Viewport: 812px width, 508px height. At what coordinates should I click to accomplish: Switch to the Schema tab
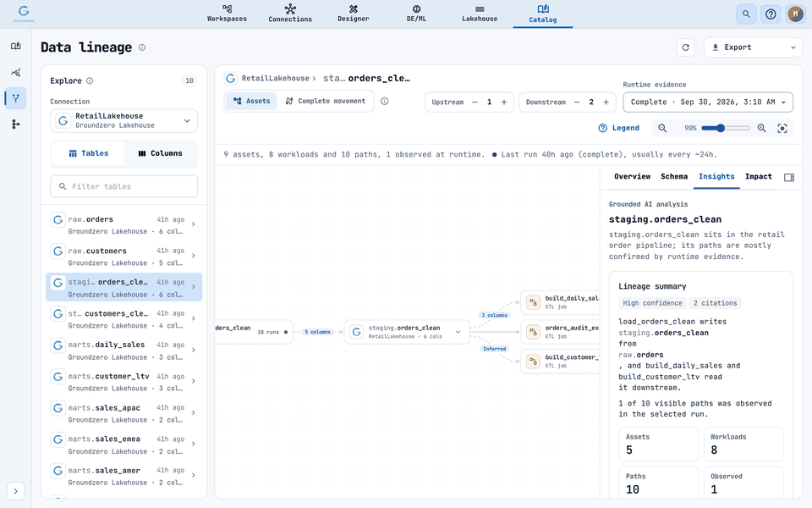coord(674,177)
